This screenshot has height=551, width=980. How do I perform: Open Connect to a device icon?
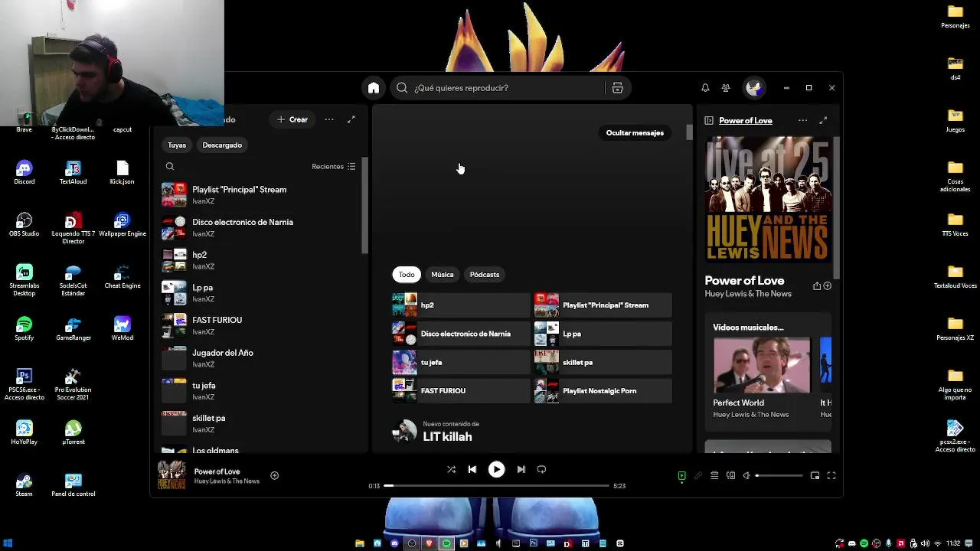(x=730, y=475)
